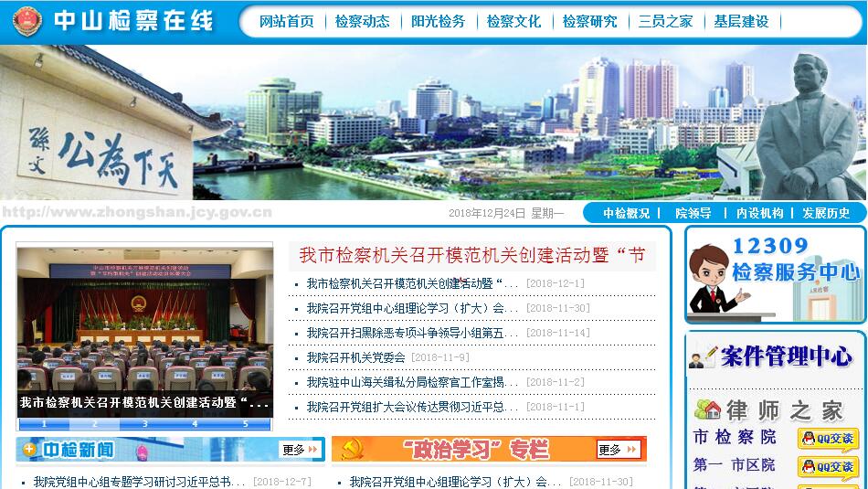The height and width of the screenshot is (489, 868).
Task: Click 更多 in 中检新闻 section
Action: click(300, 449)
